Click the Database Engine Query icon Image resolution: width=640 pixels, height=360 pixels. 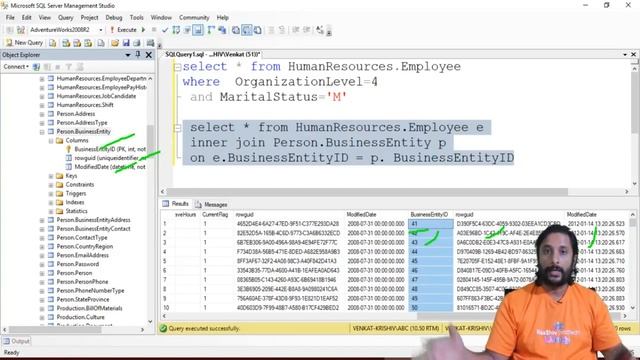pyautogui.click(x=53, y=43)
